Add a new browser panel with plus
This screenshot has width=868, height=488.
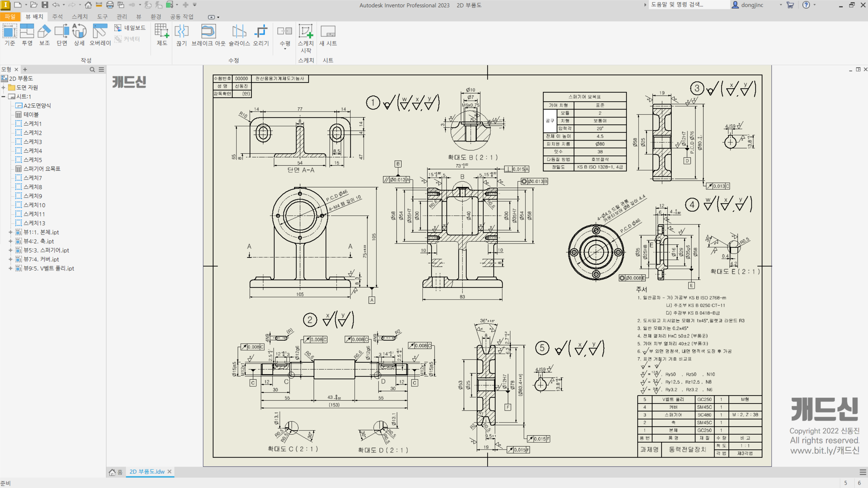[25, 69]
